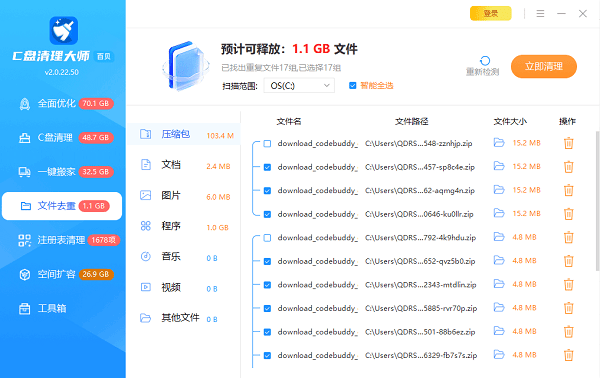Delete the 548-zznhjp.zip file
The image size is (600, 378).
(569, 143)
